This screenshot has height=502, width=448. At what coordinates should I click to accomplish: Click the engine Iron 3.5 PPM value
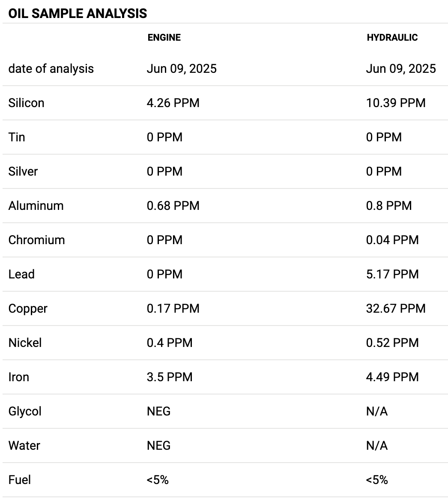[x=170, y=377]
